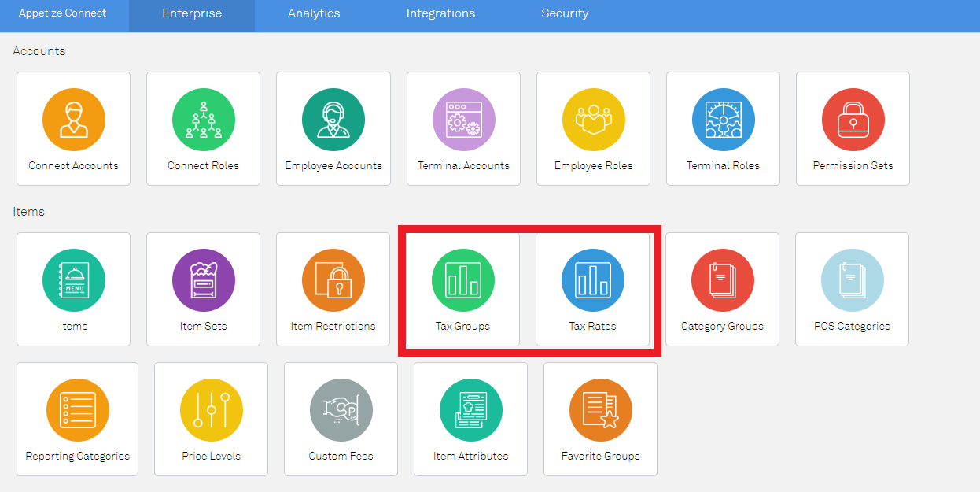The height and width of the screenshot is (492, 980).
Task: Select the Terminal Accounts purple icon
Action: pos(464,120)
